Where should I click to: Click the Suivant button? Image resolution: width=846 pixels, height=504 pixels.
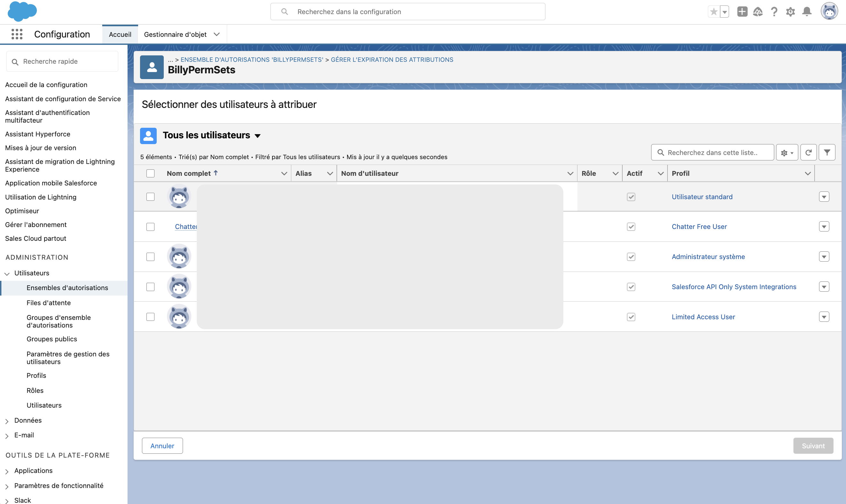pos(813,446)
